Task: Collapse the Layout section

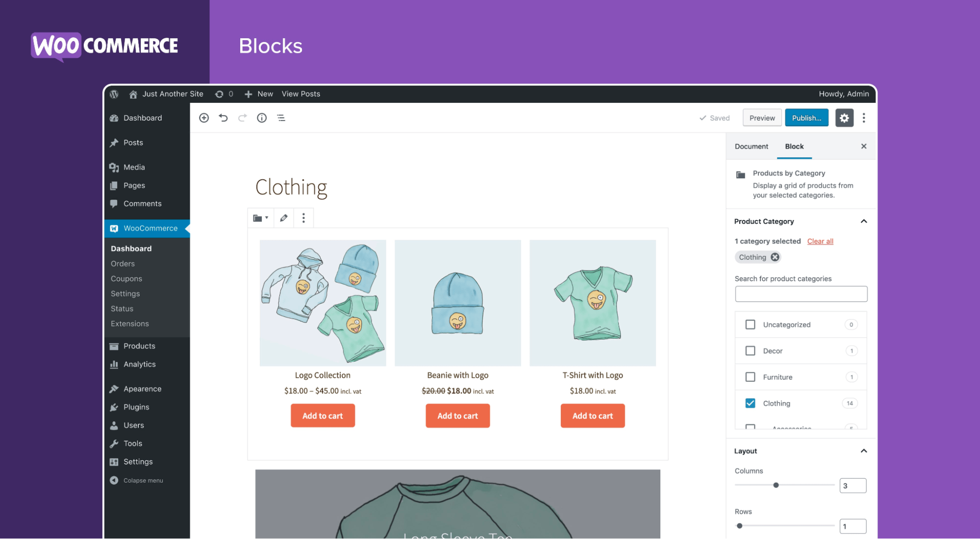Action: [863, 451]
